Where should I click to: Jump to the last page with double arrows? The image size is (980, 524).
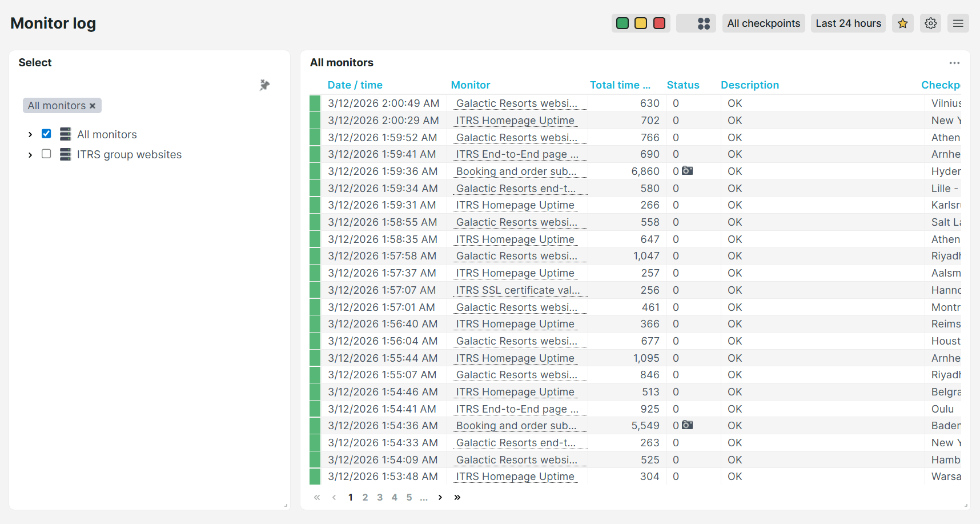point(457,497)
